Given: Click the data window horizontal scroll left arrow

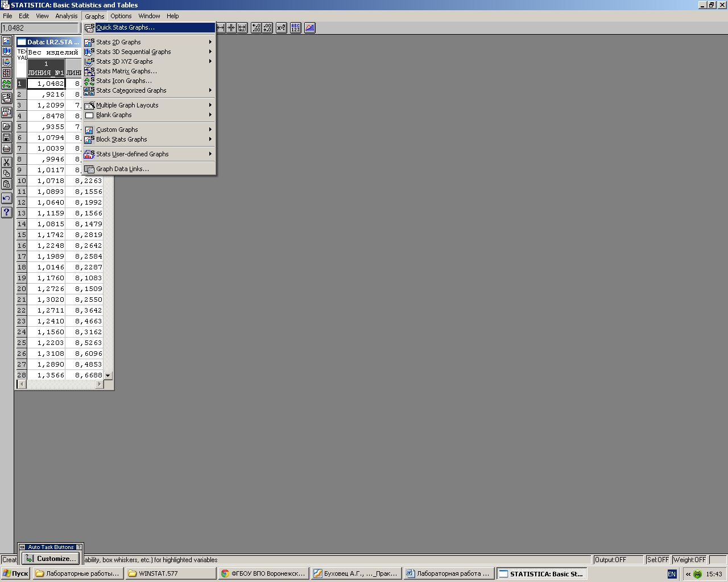Looking at the screenshot, I should pyautogui.click(x=22, y=384).
